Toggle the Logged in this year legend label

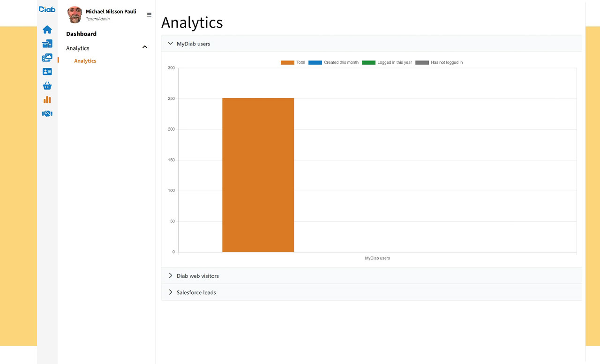click(x=395, y=62)
